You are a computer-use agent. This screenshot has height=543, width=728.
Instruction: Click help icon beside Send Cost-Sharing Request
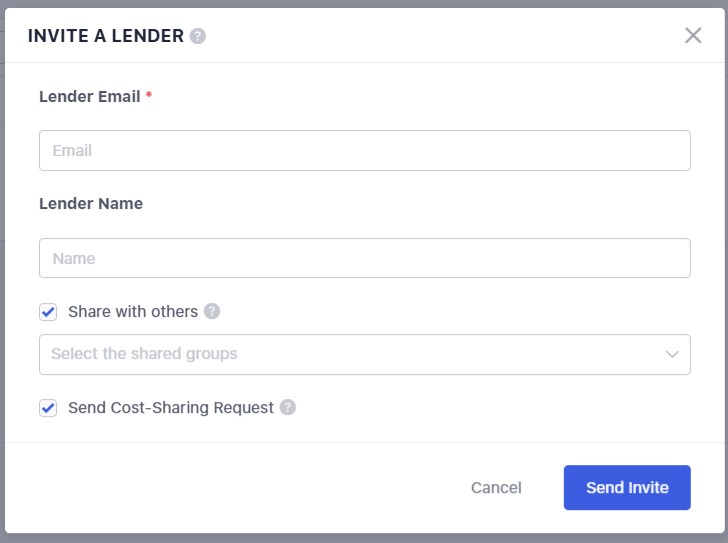[x=288, y=407]
